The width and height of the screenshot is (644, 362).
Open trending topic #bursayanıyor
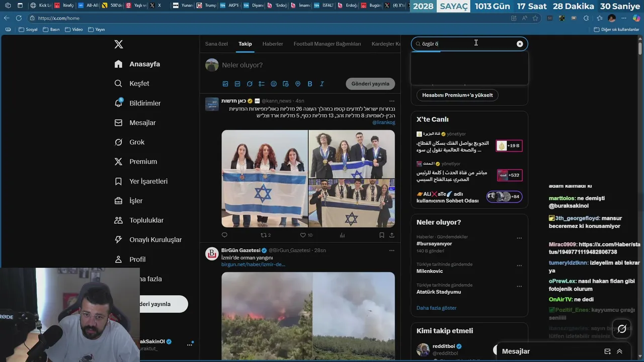(434, 243)
